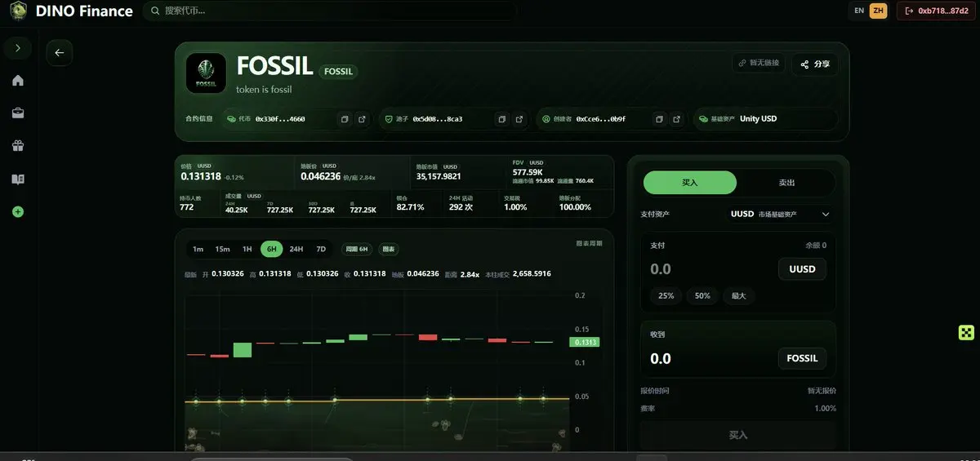Select the 7D chart interval
980x461 pixels.
click(321, 249)
